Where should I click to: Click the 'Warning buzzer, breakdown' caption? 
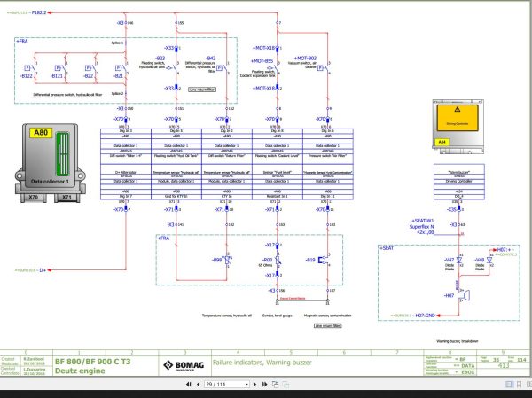(x=458, y=341)
